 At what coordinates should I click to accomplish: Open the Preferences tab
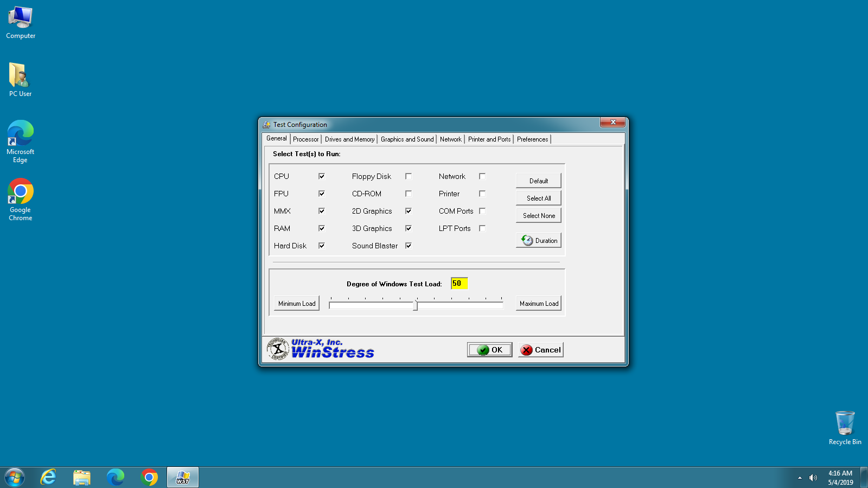(x=532, y=139)
